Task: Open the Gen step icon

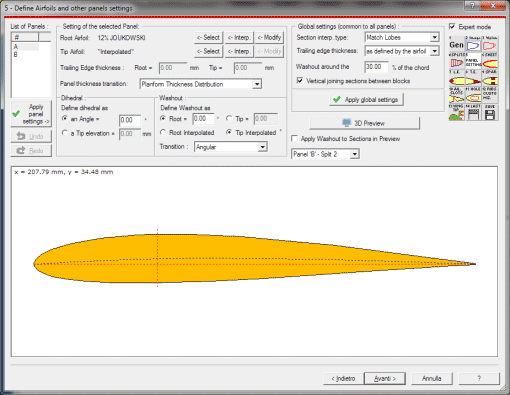Action: pyautogui.click(x=457, y=44)
